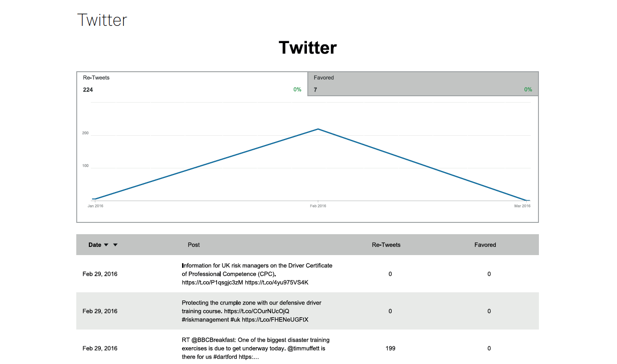Click the 199 retweets cell
The image size is (617, 364).
coord(390,349)
